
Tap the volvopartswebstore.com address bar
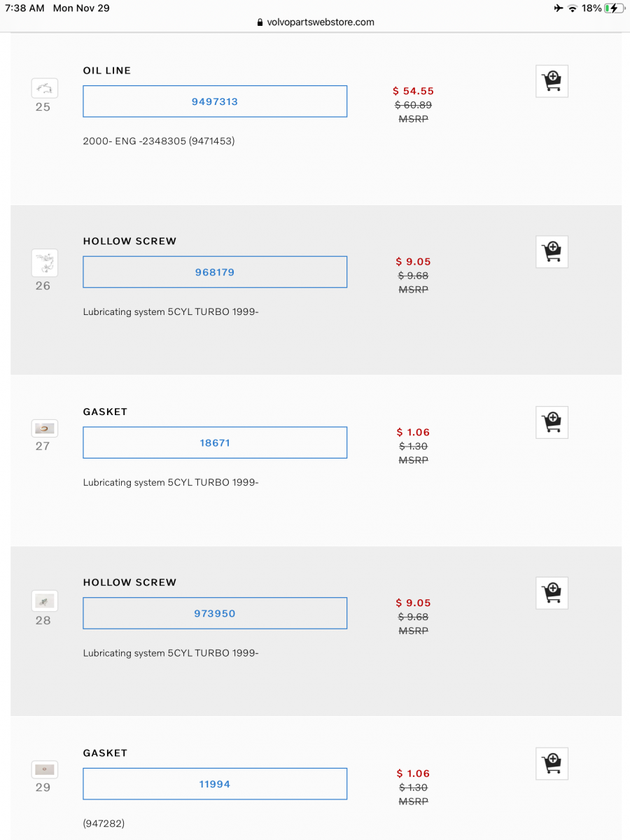click(315, 22)
